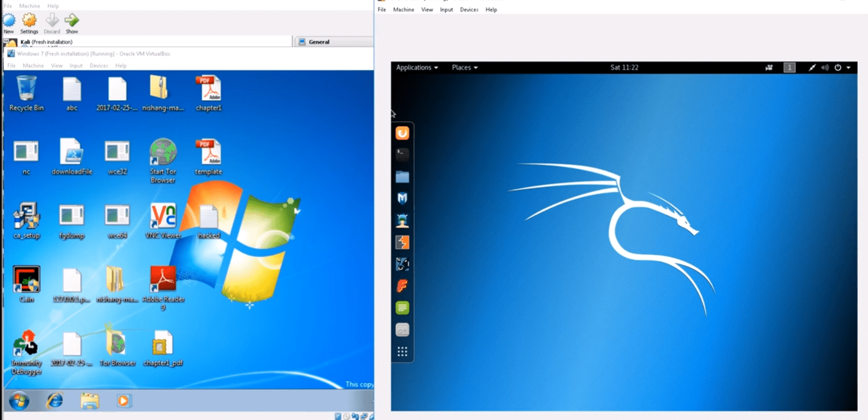The image size is (868, 420).
Task: Open the Kali power system menu arrow
Action: point(849,67)
